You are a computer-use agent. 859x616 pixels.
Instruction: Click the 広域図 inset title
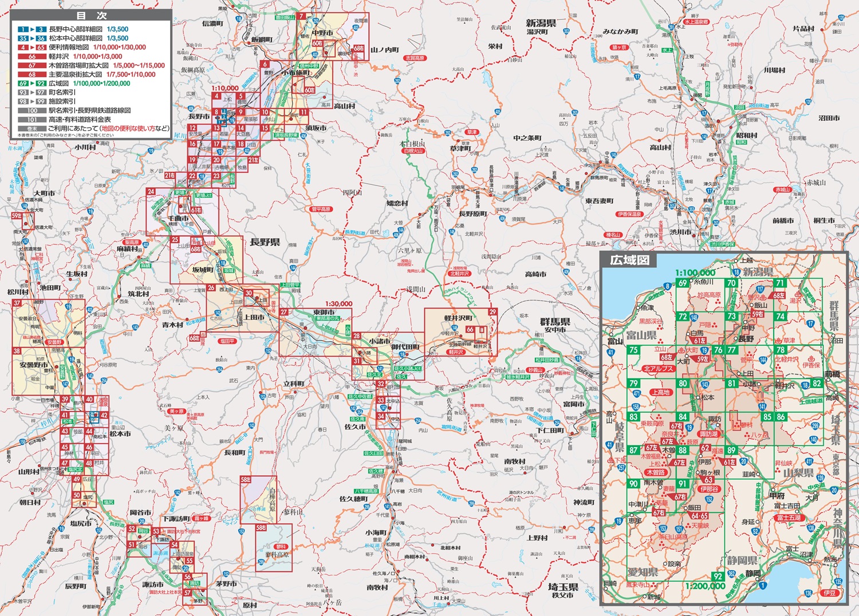click(x=629, y=260)
